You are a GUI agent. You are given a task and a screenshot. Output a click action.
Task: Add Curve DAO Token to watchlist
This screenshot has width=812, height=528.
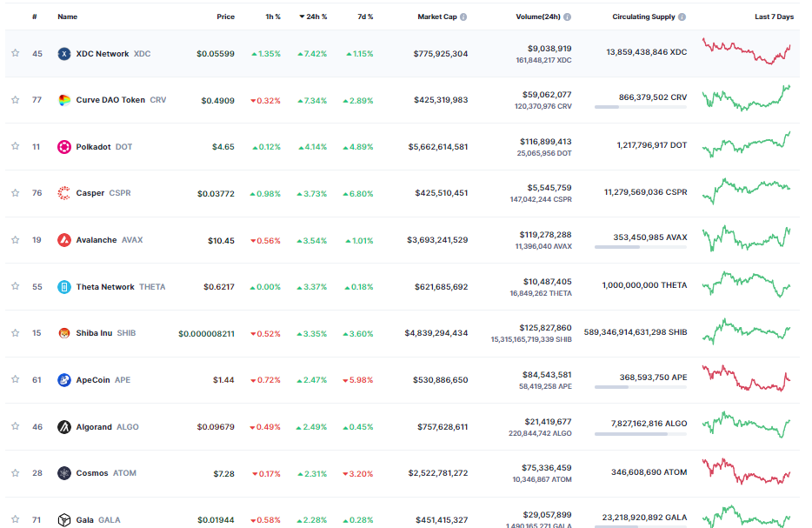pyautogui.click(x=16, y=99)
